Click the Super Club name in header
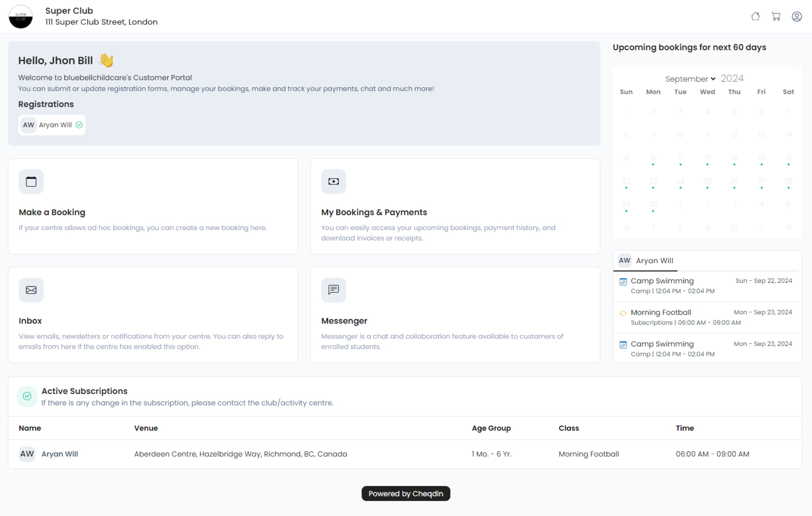The image size is (812, 516). (69, 11)
